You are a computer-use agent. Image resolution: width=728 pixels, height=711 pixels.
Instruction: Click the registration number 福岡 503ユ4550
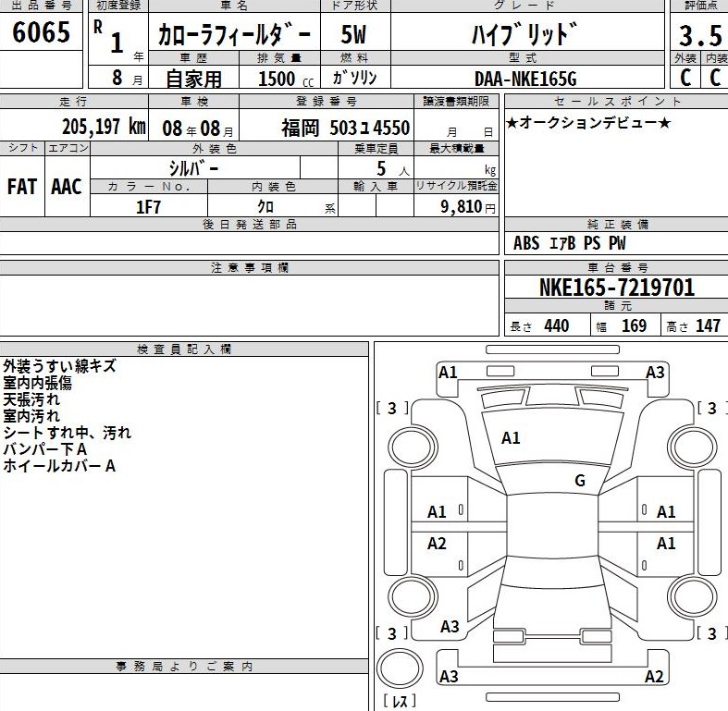click(346, 128)
